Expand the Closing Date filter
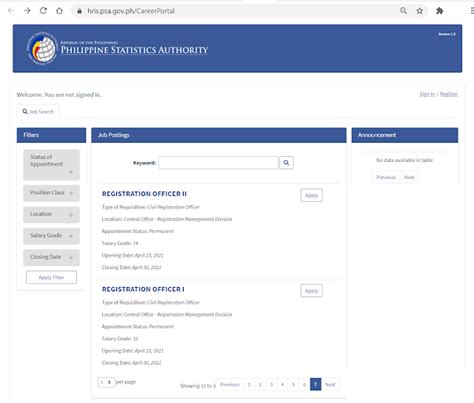This screenshot has height=403, width=474. [x=51, y=257]
